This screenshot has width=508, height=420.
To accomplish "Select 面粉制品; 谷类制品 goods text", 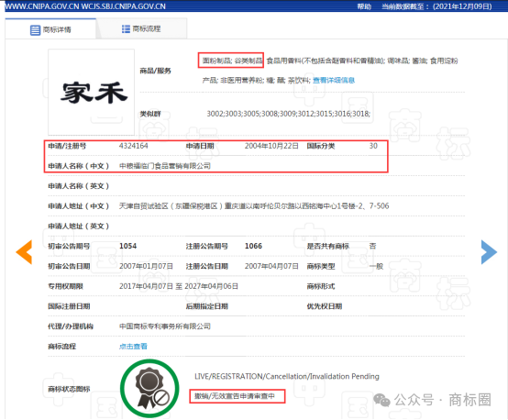I will [x=232, y=61].
